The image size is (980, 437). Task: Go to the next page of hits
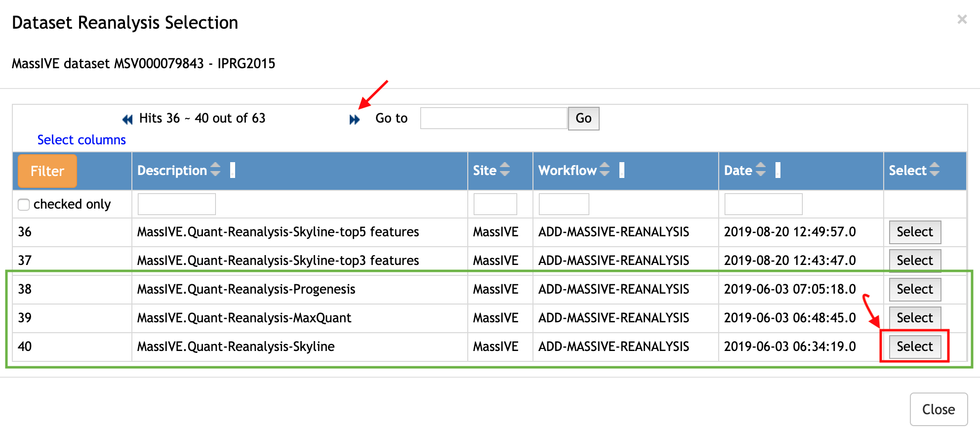pos(354,120)
